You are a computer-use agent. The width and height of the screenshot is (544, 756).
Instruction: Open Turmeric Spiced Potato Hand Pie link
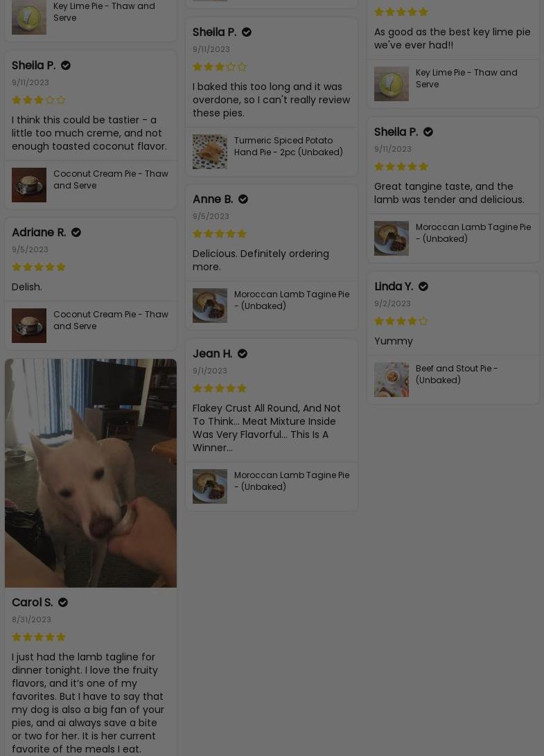(x=288, y=146)
